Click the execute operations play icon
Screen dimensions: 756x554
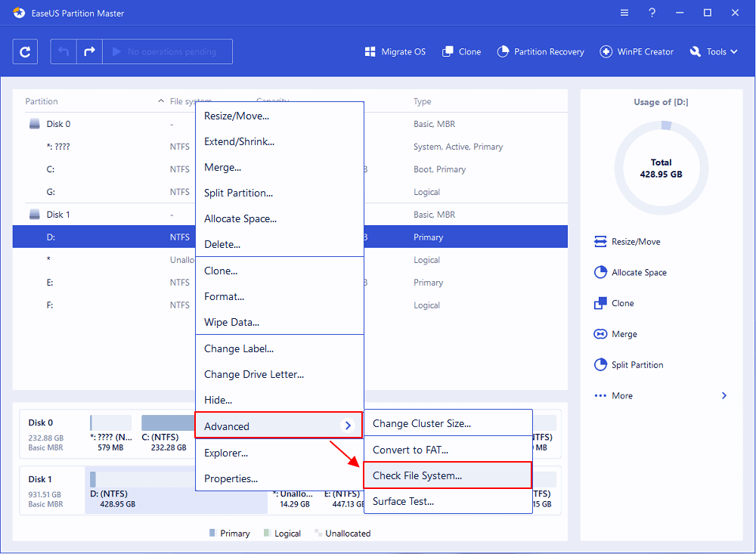point(116,51)
